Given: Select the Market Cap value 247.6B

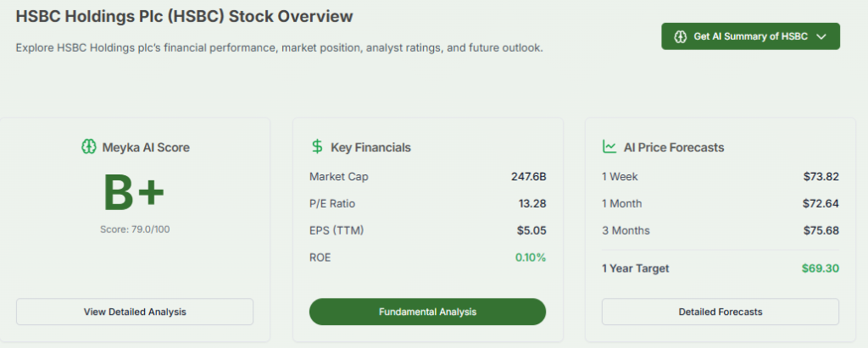Looking at the screenshot, I should coord(529,177).
